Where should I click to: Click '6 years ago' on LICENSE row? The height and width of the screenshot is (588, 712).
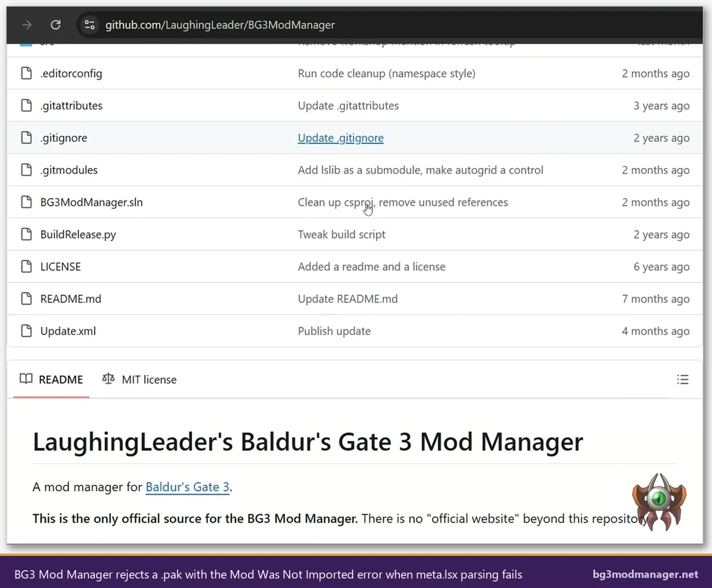pos(662,266)
